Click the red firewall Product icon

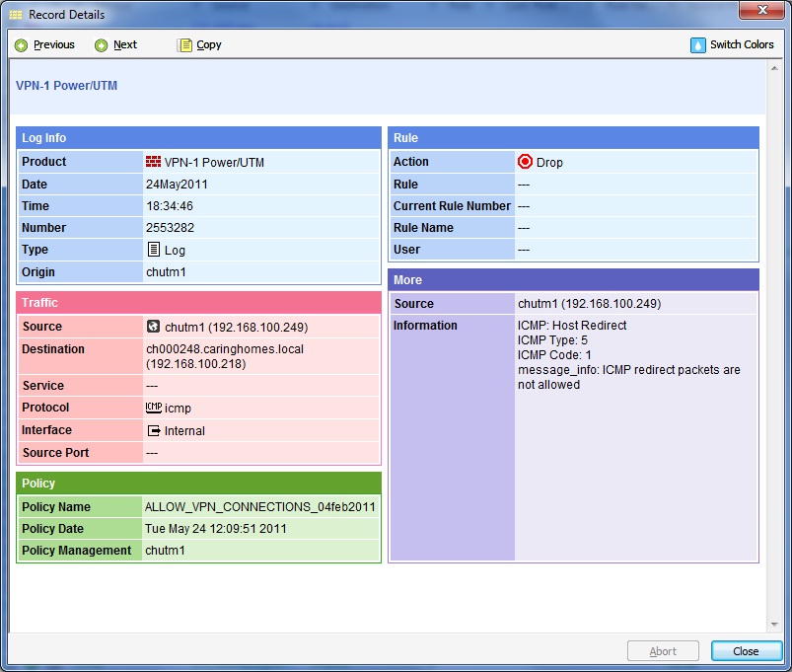point(153,162)
